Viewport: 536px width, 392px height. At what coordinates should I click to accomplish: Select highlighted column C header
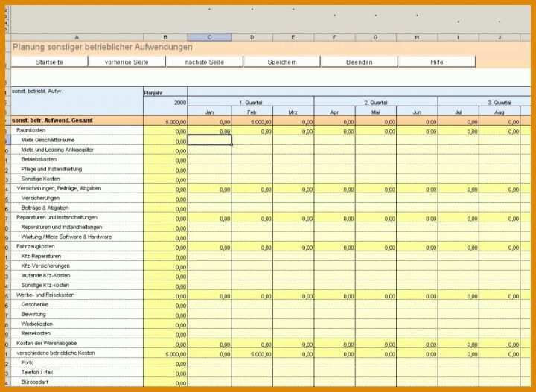tap(209, 37)
